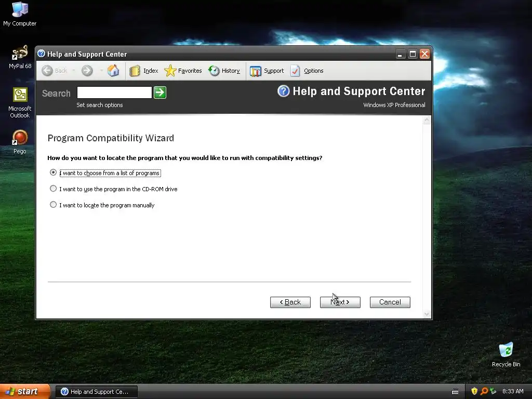Open Set search options link
This screenshot has width=532, height=399.
[100, 105]
